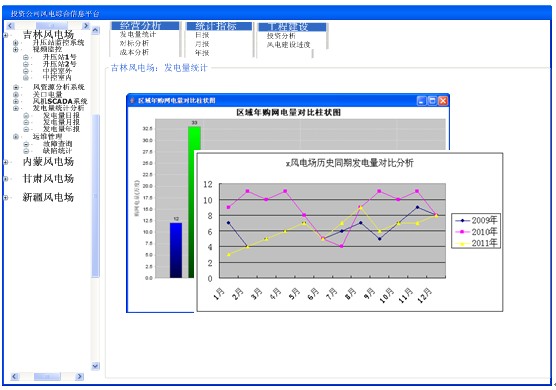
Task: Expand the 甘肃风电场 tree node
Action: (6, 179)
